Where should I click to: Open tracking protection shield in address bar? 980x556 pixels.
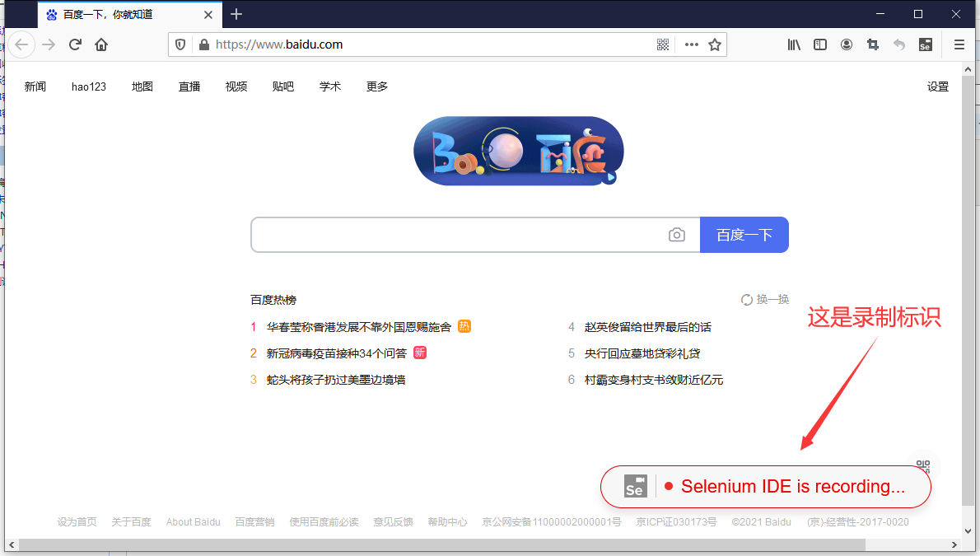pyautogui.click(x=180, y=44)
